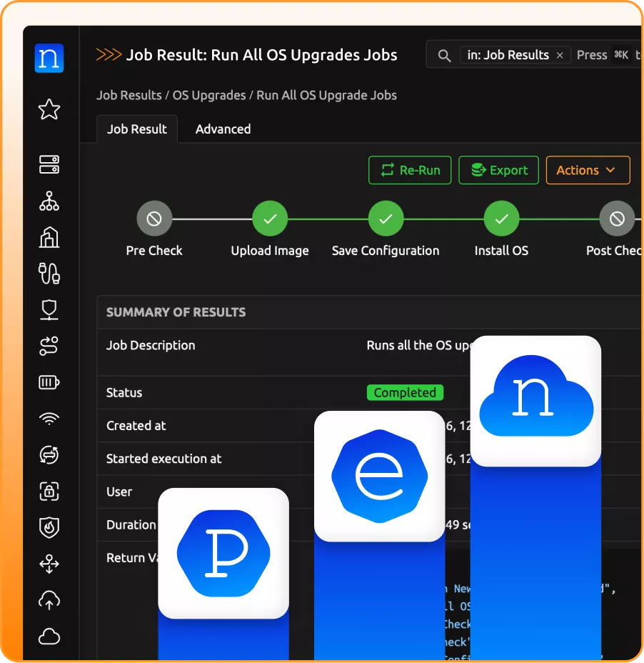Click the firewall shield with flame icon

click(49, 528)
